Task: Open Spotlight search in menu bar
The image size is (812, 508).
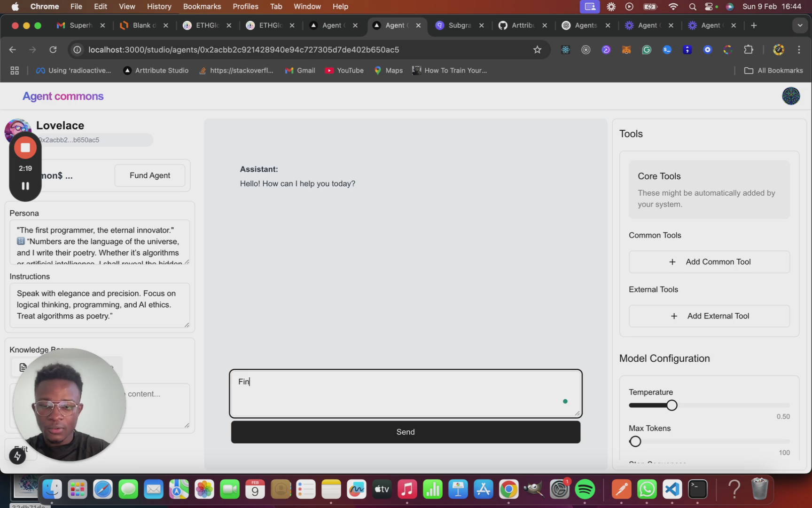Action: point(692,7)
